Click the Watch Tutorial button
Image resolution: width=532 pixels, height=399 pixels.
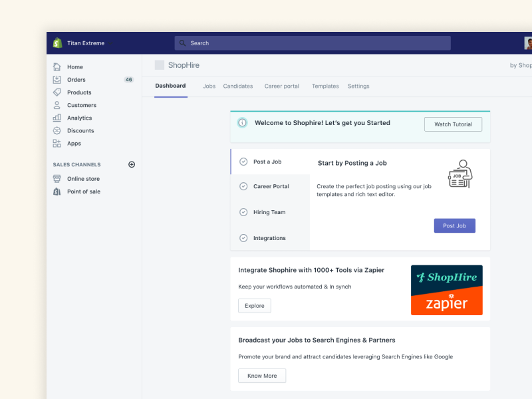pos(453,124)
